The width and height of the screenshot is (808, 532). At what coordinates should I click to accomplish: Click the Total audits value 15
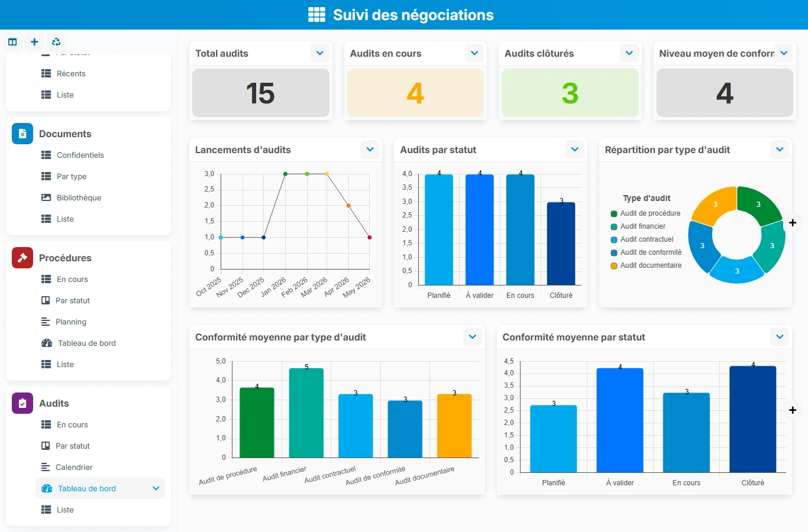click(260, 93)
